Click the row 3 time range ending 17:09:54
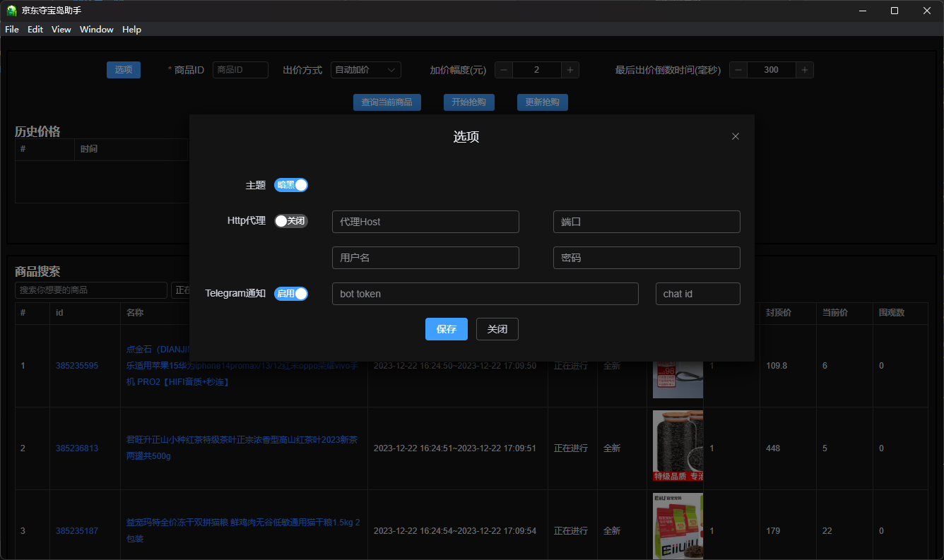 tap(455, 531)
